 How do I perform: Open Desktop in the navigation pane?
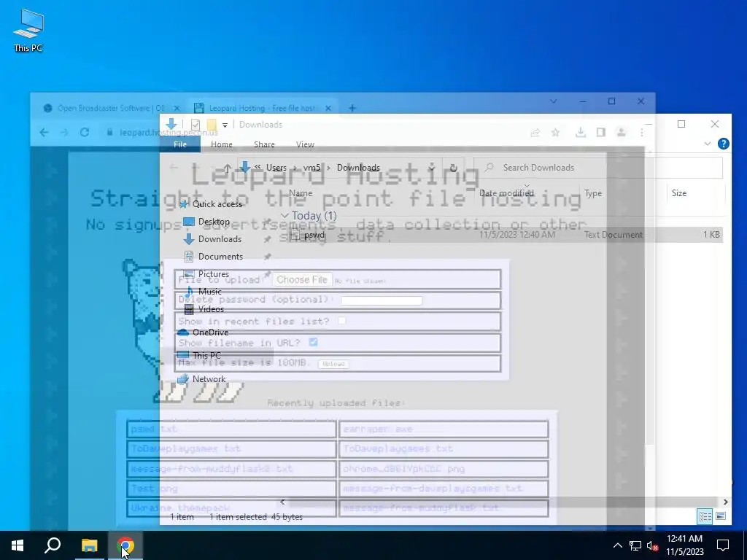[214, 222]
